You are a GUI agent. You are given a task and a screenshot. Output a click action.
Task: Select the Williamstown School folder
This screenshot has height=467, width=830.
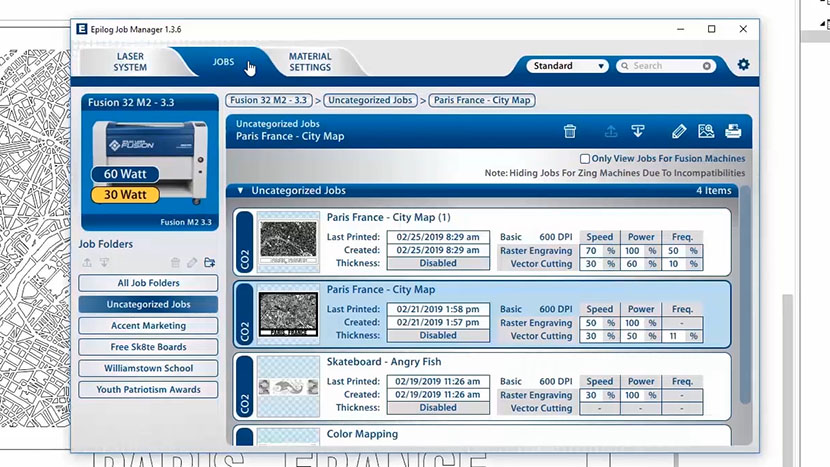(x=148, y=368)
